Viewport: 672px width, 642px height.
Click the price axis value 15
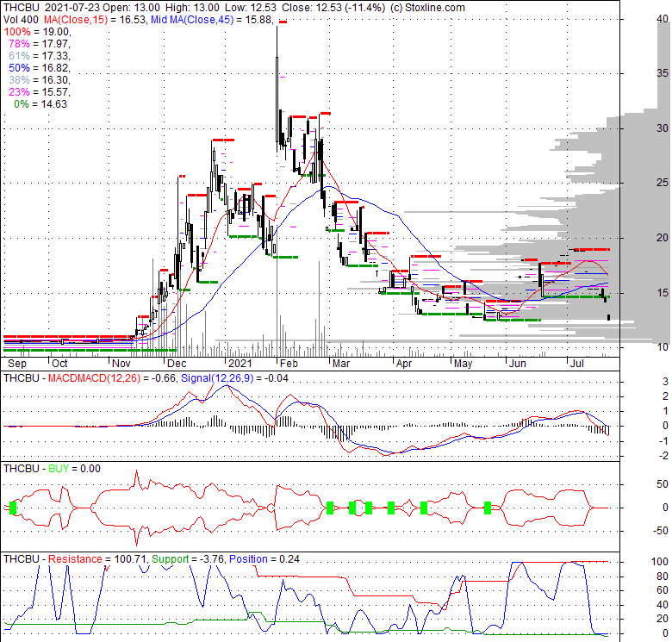point(663,293)
